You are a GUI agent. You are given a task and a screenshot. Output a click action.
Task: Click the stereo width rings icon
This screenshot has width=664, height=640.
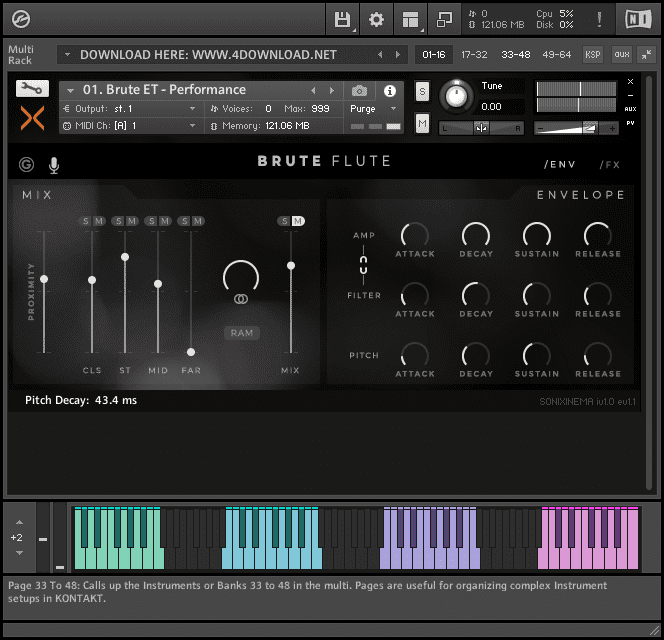click(x=241, y=299)
